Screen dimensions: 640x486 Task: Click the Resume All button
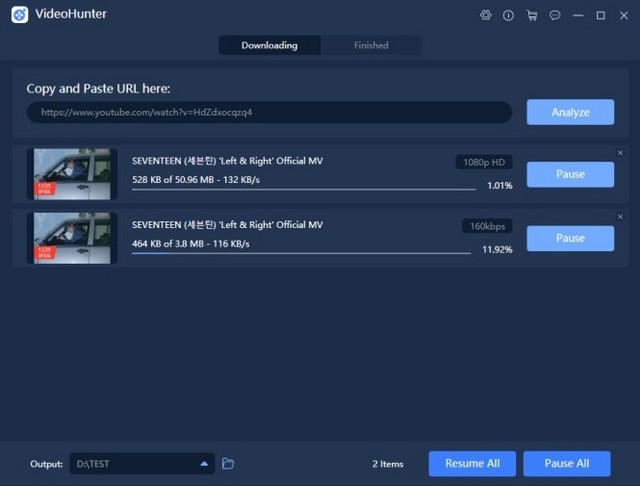[x=472, y=464]
